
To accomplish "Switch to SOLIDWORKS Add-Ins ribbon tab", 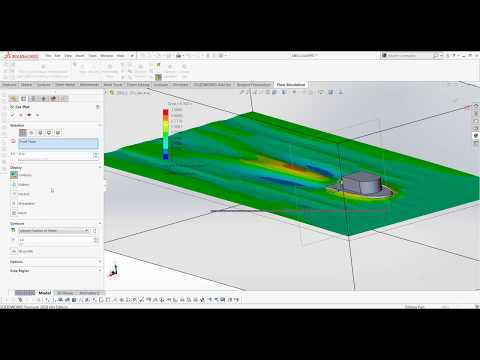I will [x=212, y=85].
